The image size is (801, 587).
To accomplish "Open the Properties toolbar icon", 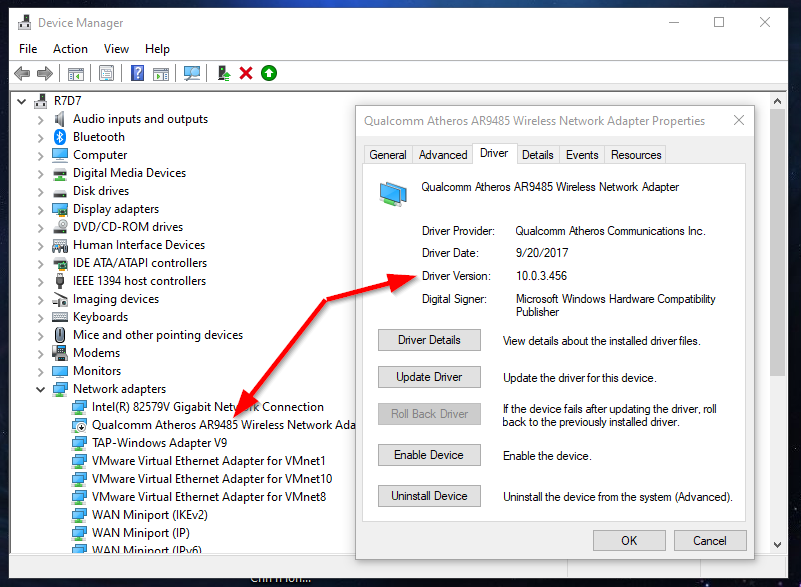I will [106, 74].
